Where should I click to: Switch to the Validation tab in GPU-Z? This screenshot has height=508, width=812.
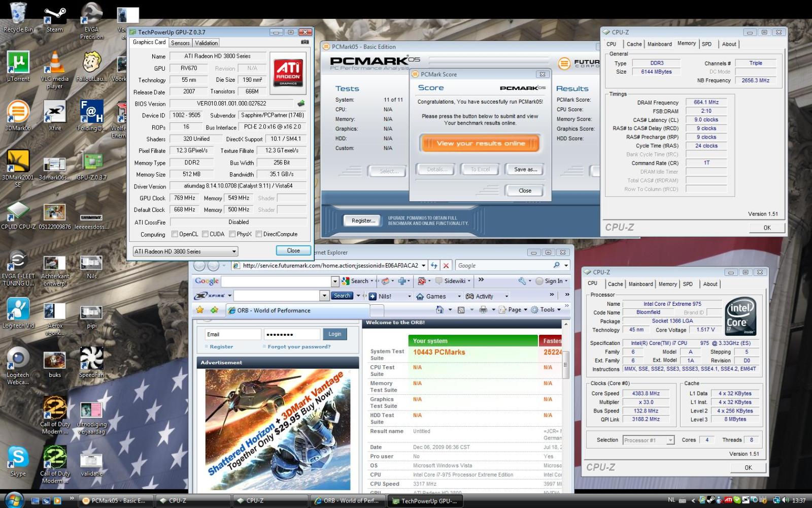[207, 43]
